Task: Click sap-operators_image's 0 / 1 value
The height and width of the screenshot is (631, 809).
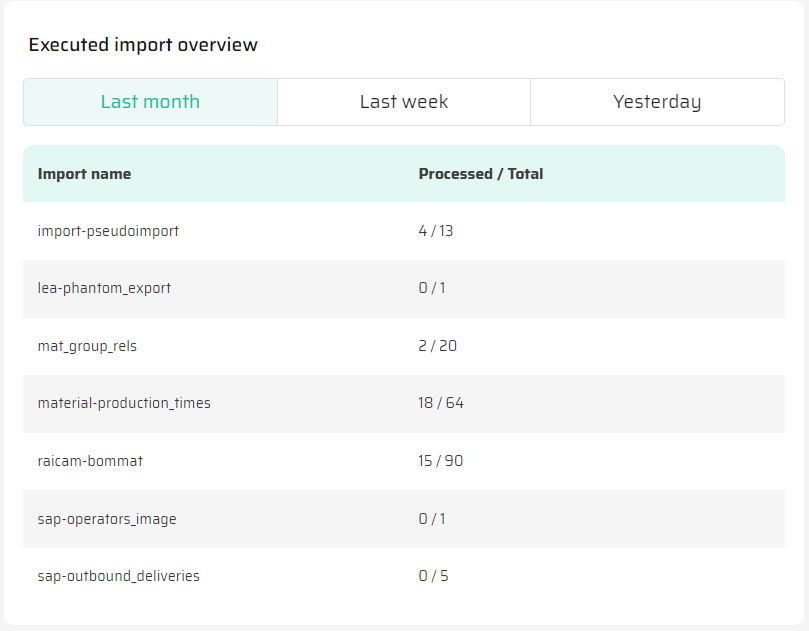Action: click(432, 519)
